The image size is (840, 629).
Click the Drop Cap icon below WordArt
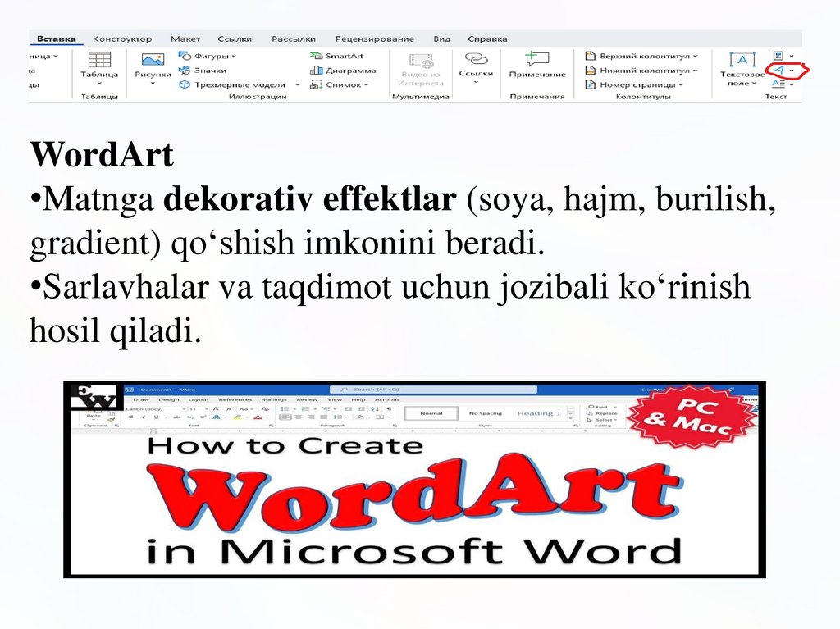point(778,84)
